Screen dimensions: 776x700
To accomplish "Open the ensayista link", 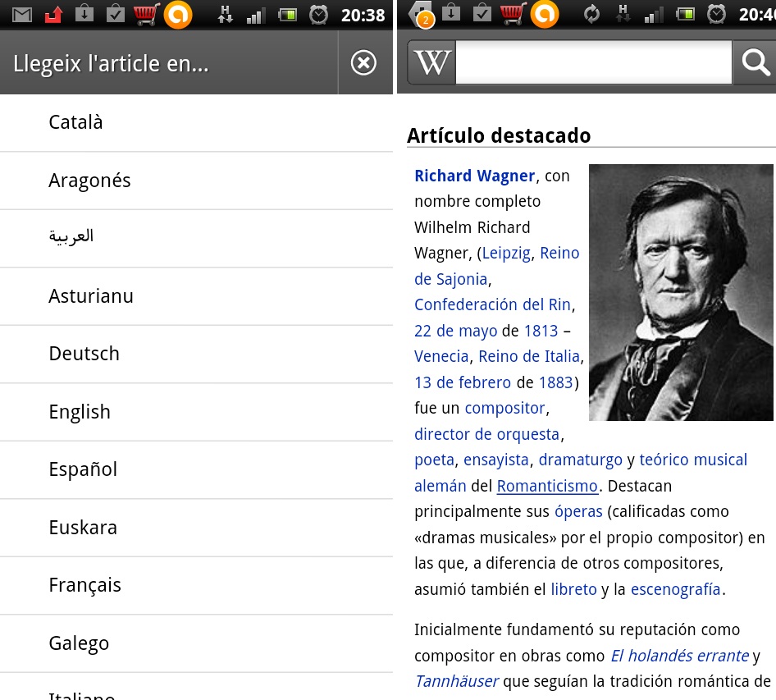I will [496, 460].
